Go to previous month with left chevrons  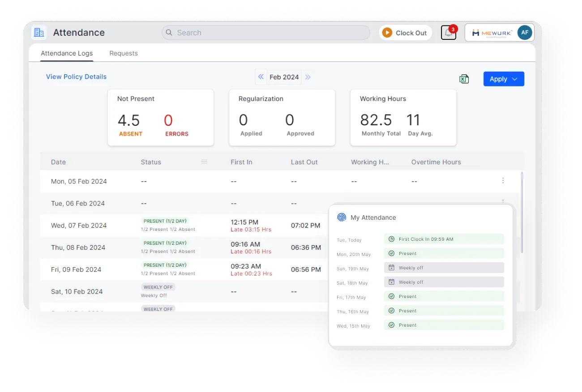click(x=261, y=77)
